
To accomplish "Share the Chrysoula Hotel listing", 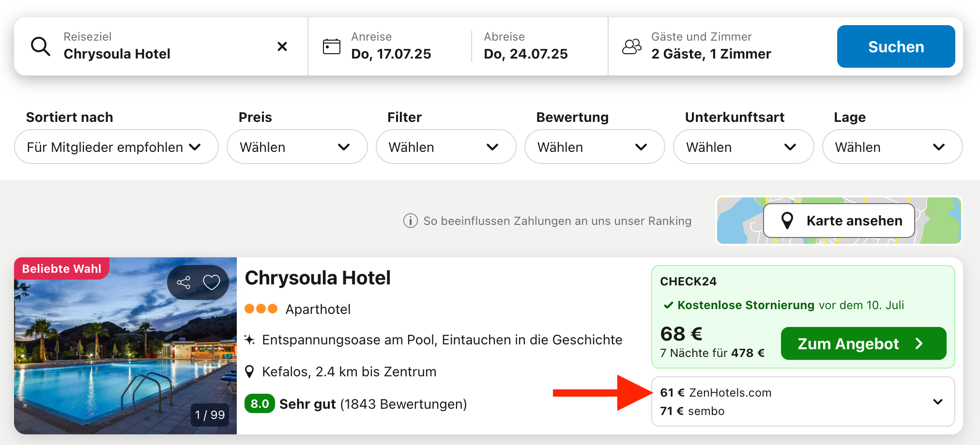I will (184, 282).
